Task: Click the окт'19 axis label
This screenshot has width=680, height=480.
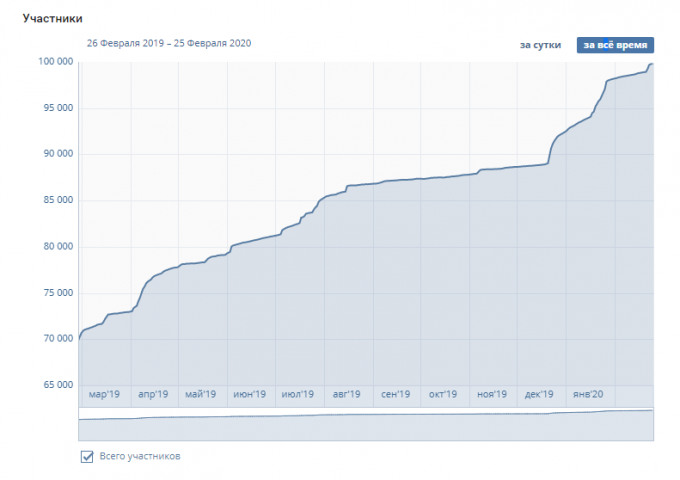Action: [x=443, y=395]
